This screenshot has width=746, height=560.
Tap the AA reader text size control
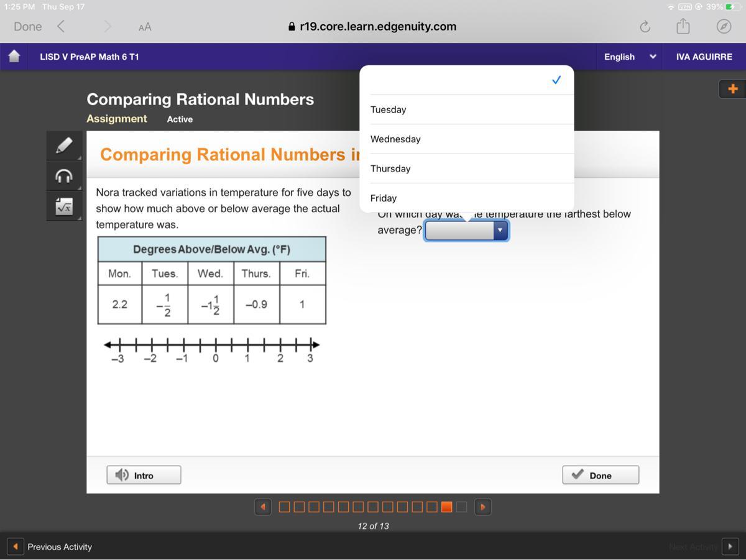click(145, 27)
